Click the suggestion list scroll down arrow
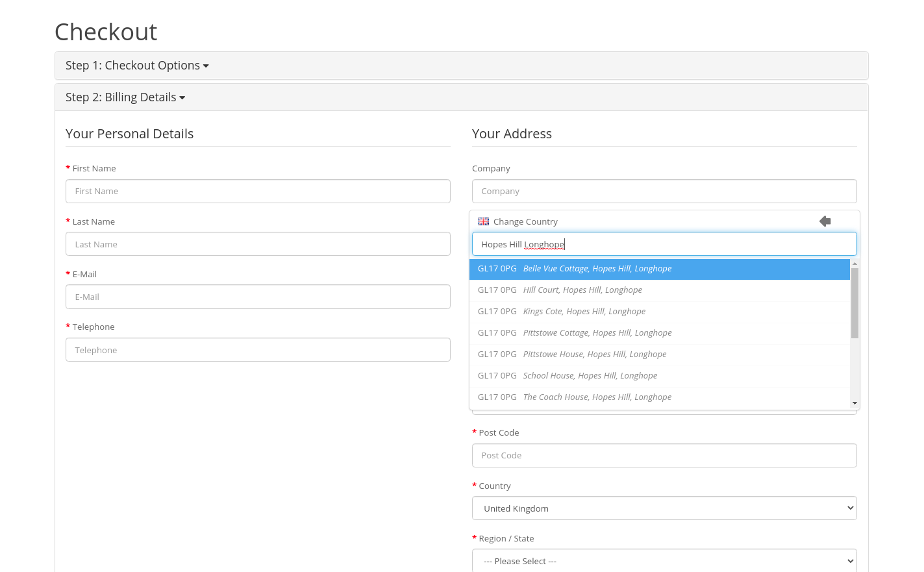924x572 pixels. pyautogui.click(x=855, y=403)
